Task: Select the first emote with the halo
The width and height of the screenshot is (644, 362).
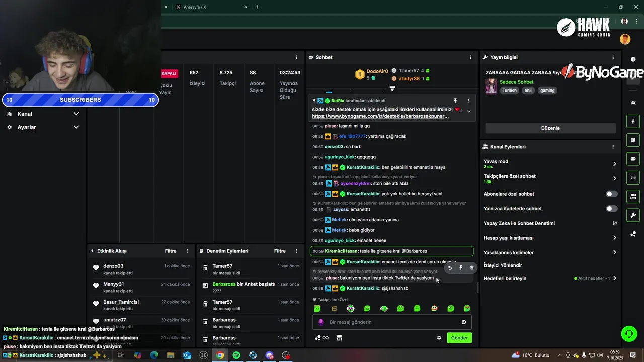Action: 317,308
